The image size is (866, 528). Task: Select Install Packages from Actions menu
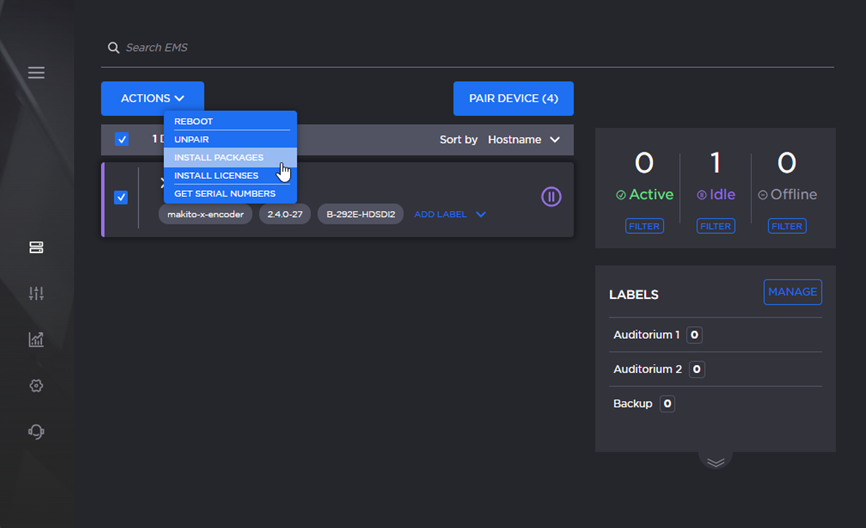point(219,158)
